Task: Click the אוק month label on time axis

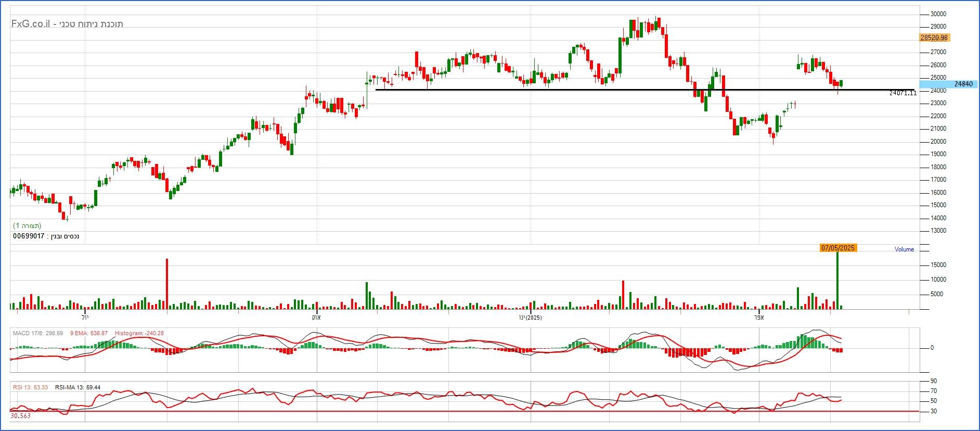Action: tap(316, 317)
